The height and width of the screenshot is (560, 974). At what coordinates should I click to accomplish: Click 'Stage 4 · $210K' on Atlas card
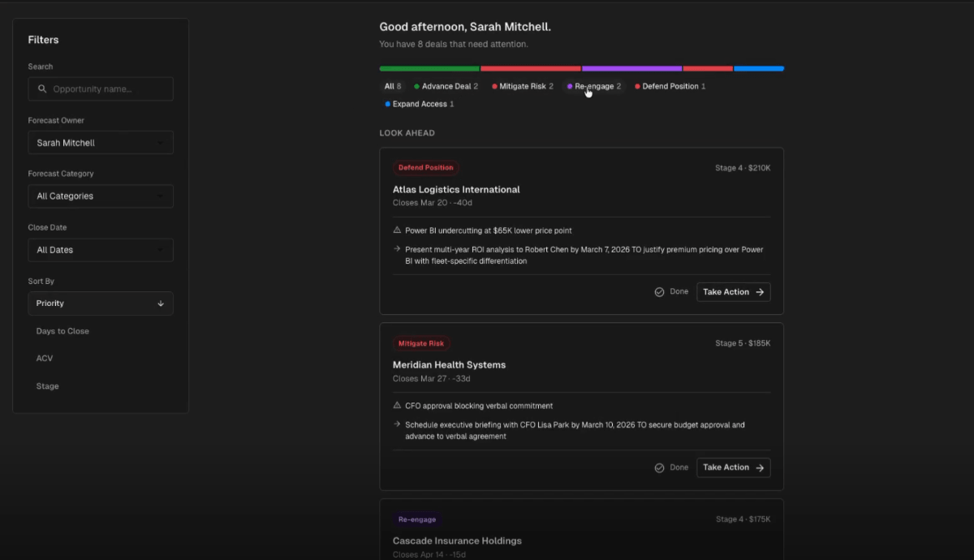click(743, 168)
